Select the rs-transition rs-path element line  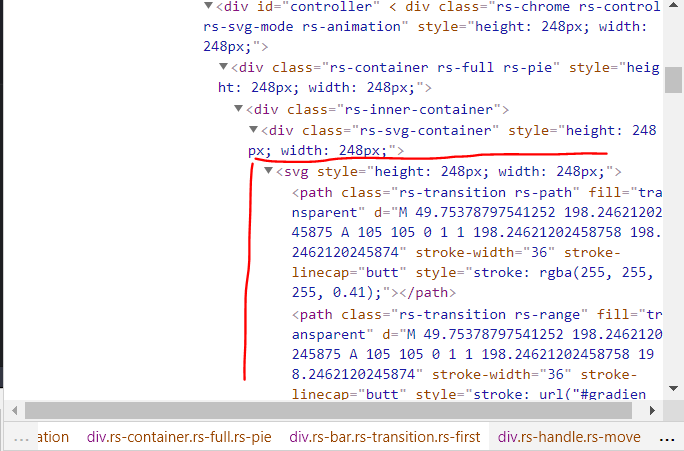pyautogui.click(x=476, y=243)
